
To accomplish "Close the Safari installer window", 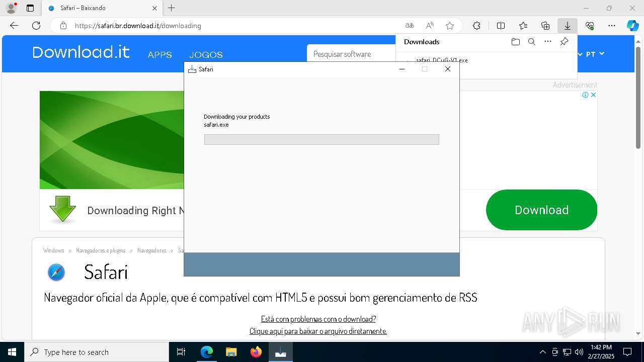I will (x=448, y=69).
